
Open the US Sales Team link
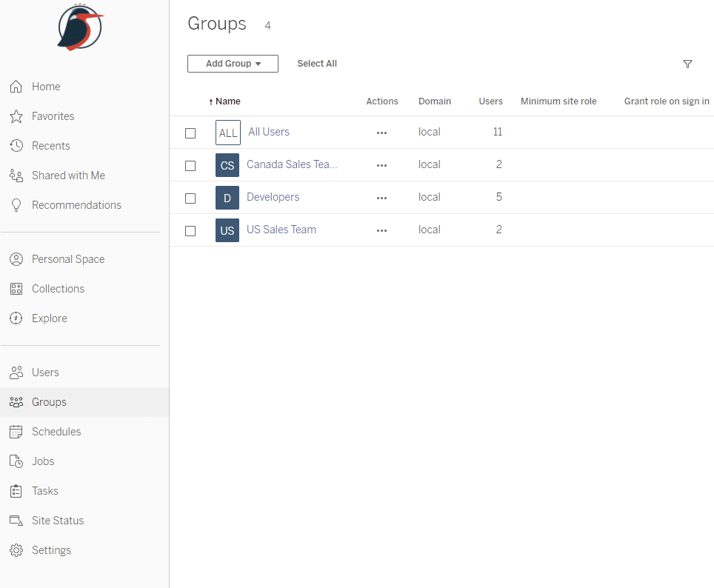point(281,230)
